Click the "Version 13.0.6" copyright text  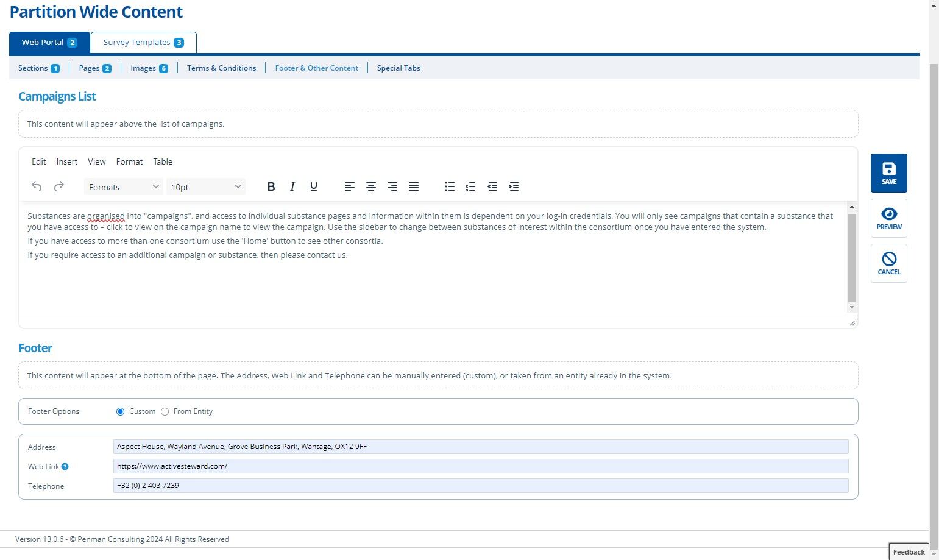pyautogui.click(x=122, y=539)
